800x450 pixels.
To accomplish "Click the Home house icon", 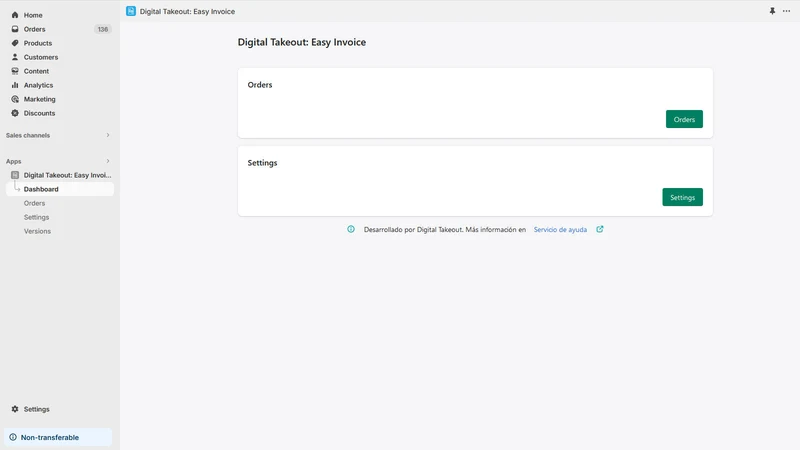I will [x=15, y=15].
